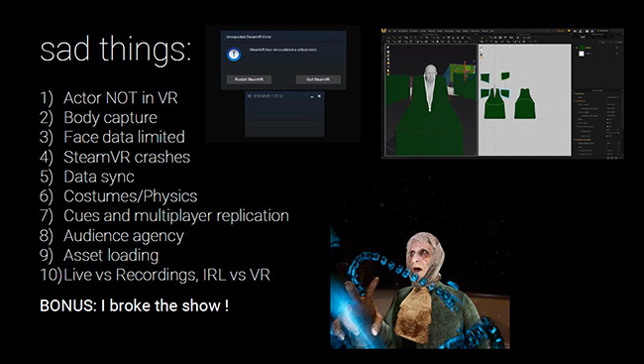
Task: Collapse bottom section of property editor
Action: (575, 140)
